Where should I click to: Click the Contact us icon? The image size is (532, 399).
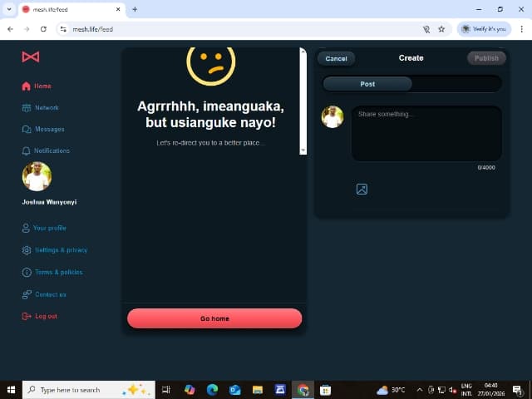point(27,294)
